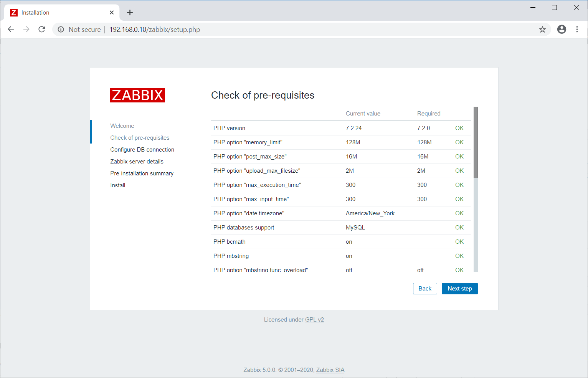Open the Chrome three-dot menu
The height and width of the screenshot is (378, 588).
(577, 30)
